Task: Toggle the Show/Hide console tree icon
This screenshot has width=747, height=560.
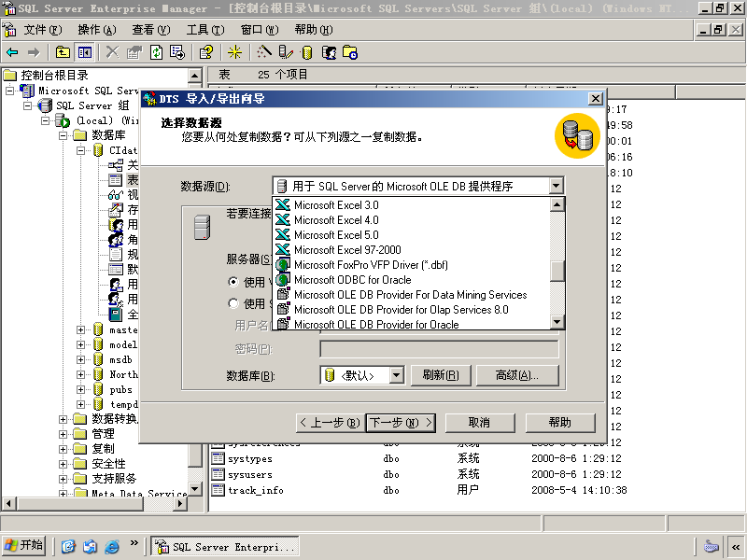Action: [85, 52]
